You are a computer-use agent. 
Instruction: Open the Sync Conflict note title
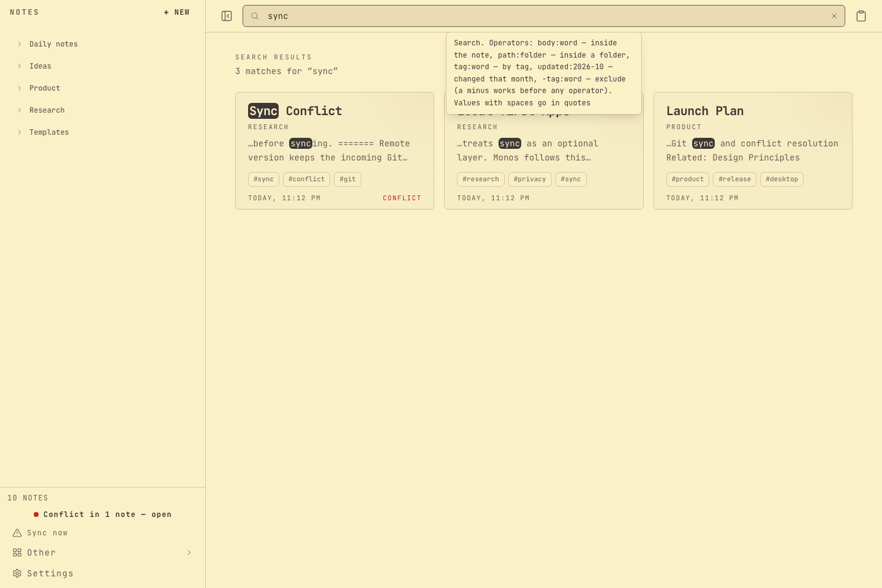tap(295, 111)
